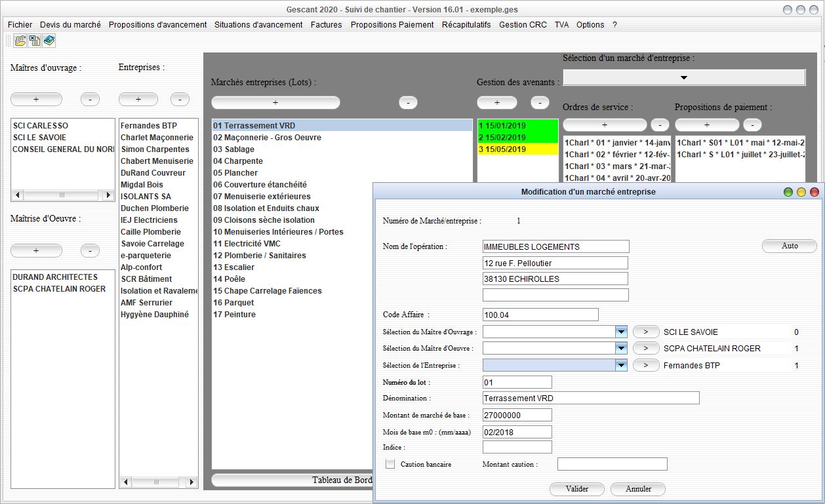Open the Gestion CRC menu
This screenshot has height=504, width=825.
[x=523, y=24]
